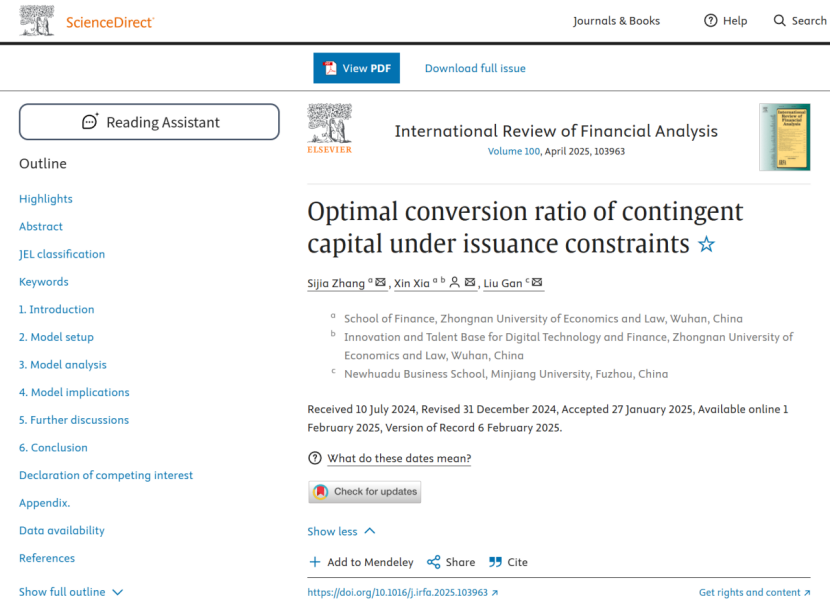
Task: Click Liu Gan's email envelope icon
Action: [535, 282]
